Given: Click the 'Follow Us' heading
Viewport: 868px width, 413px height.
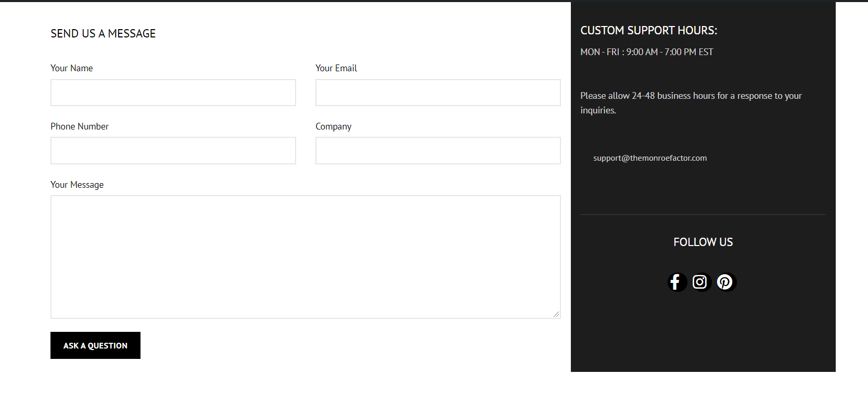Looking at the screenshot, I should click(703, 242).
